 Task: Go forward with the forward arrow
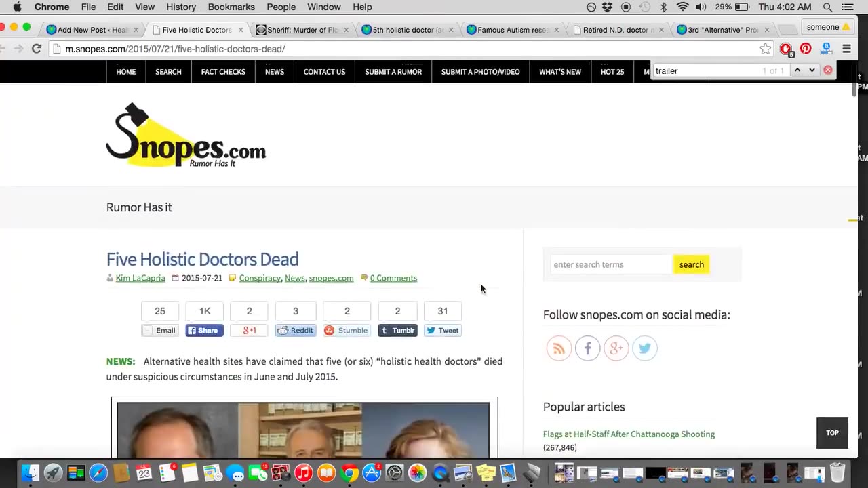point(18,49)
